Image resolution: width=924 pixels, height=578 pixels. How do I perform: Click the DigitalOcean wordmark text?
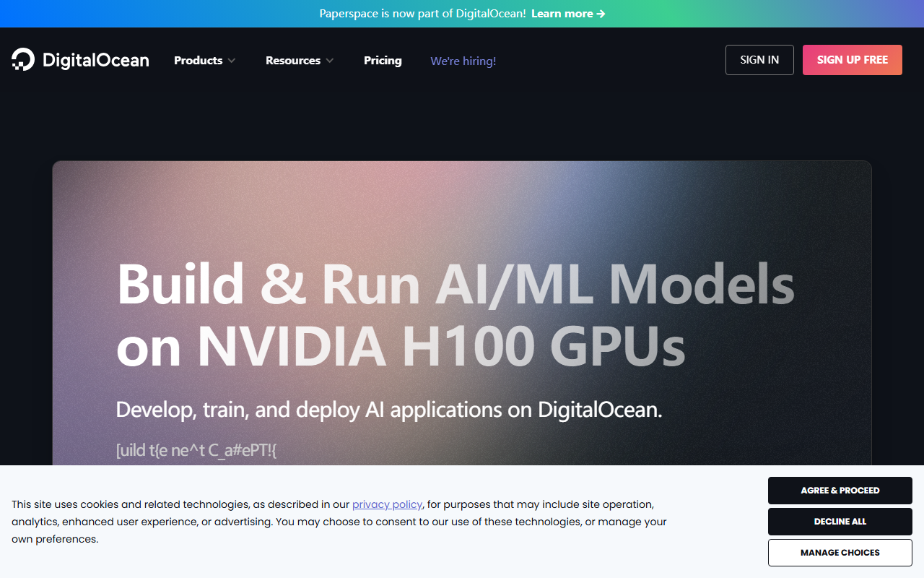point(96,61)
